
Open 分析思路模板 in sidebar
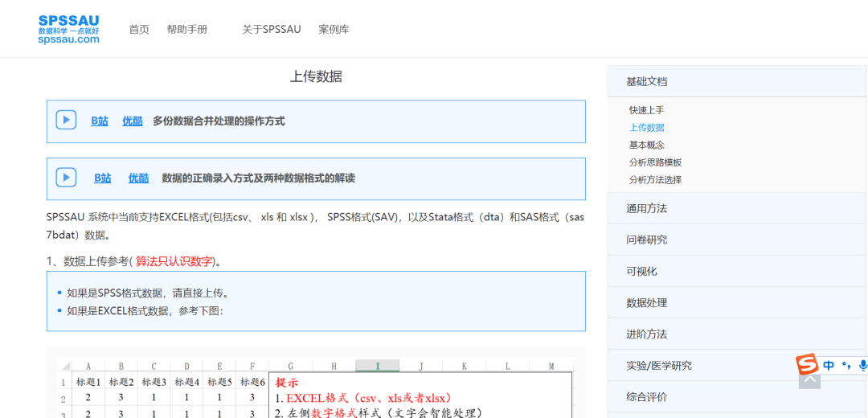656,162
